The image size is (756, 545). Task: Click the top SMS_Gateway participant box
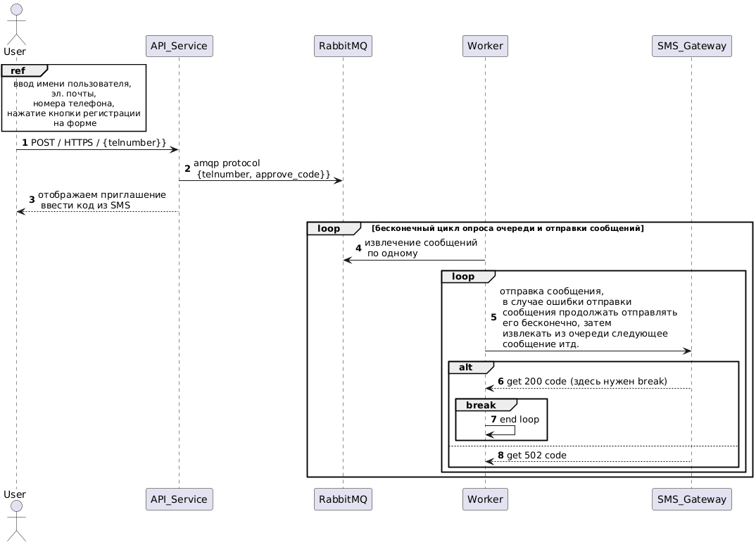pyautogui.click(x=691, y=46)
